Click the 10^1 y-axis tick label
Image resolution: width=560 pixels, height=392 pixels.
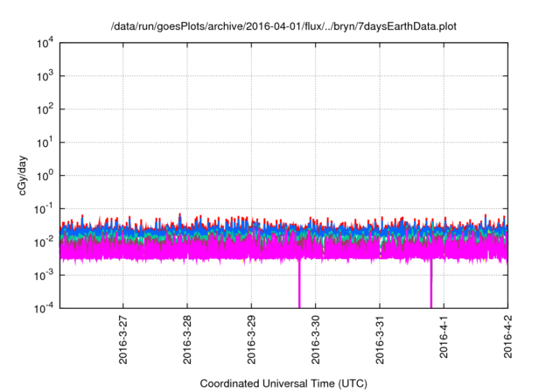pyautogui.click(x=45, y=143)
